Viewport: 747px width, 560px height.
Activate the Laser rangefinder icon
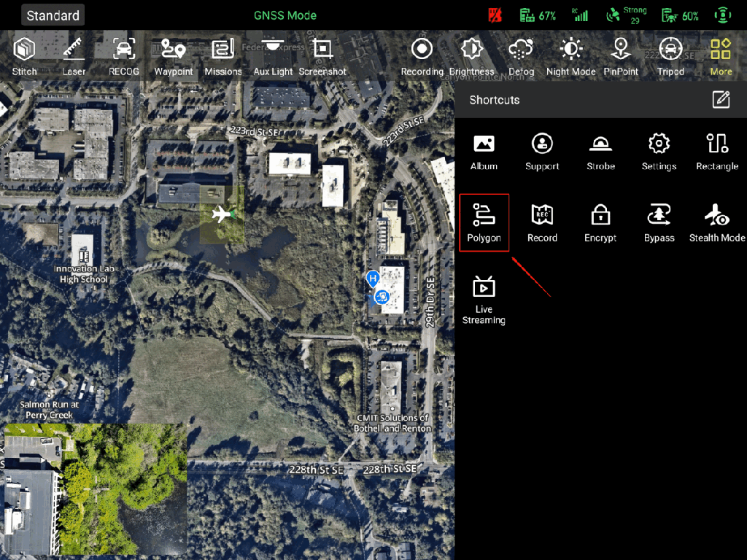pyautogui.click(x=74, y=57)
